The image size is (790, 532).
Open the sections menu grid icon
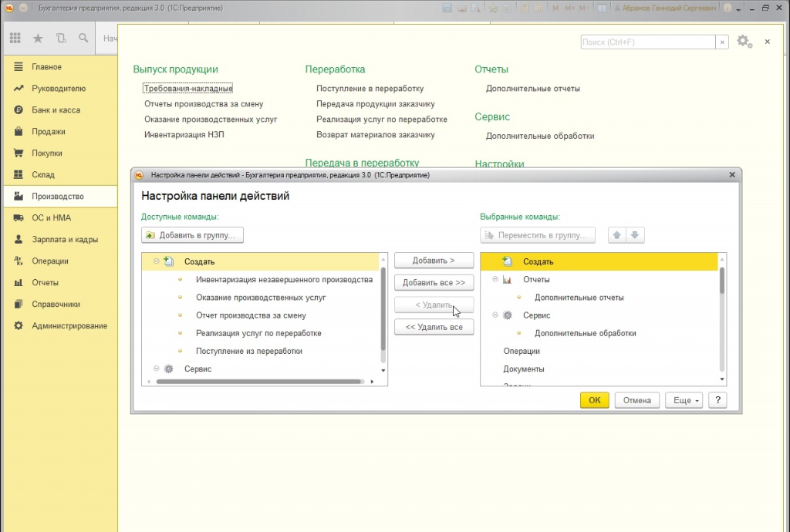[x=15, y=38]
